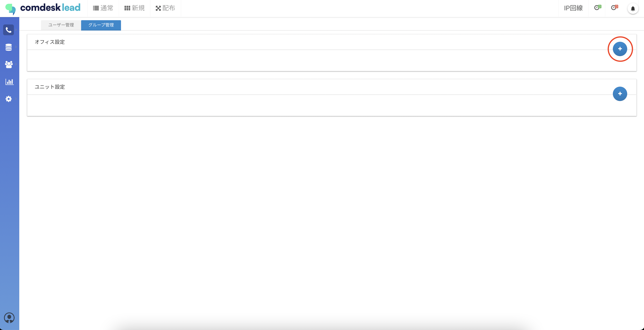Select the users group sidebar icon
The width and height of the screenshot is (644, 330).
click(x=9, y=64)
